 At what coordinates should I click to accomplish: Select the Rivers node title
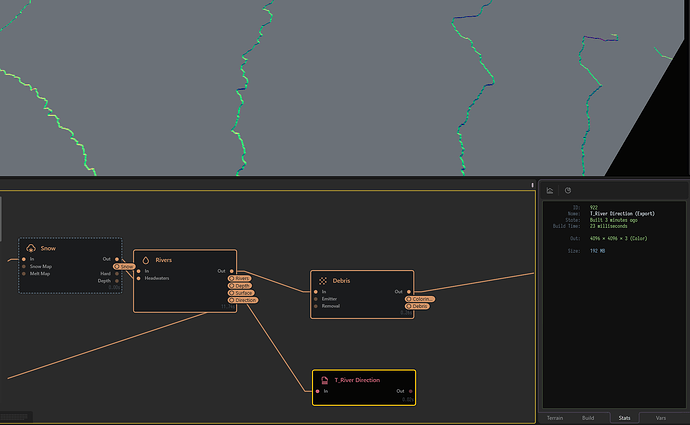pyautogui.click(x=163, y=260)
